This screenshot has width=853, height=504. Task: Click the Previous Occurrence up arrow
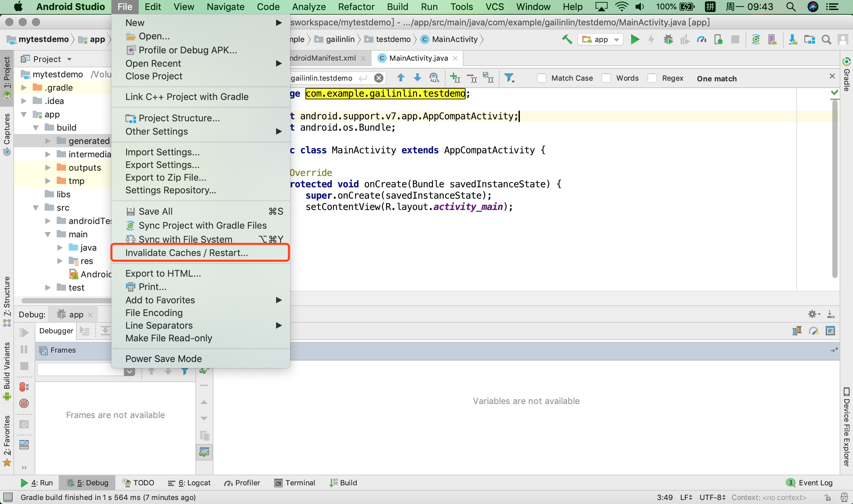[400, 78]
